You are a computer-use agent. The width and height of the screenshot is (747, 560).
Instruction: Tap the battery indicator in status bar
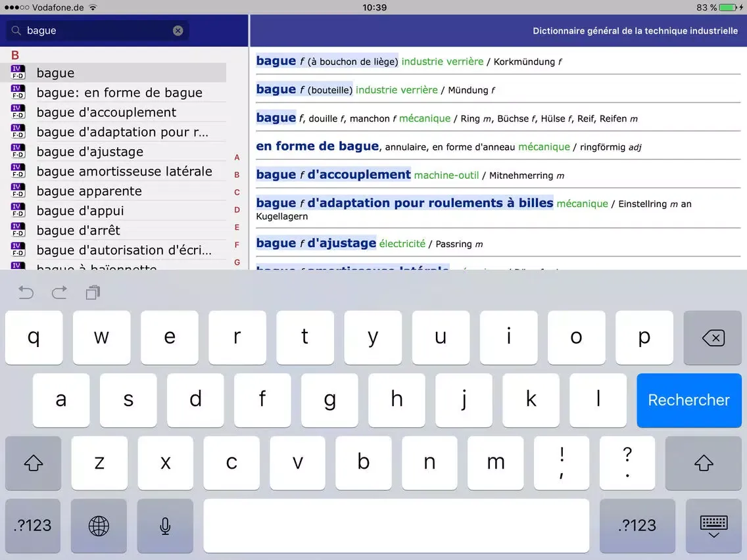[x=728, y=8]
